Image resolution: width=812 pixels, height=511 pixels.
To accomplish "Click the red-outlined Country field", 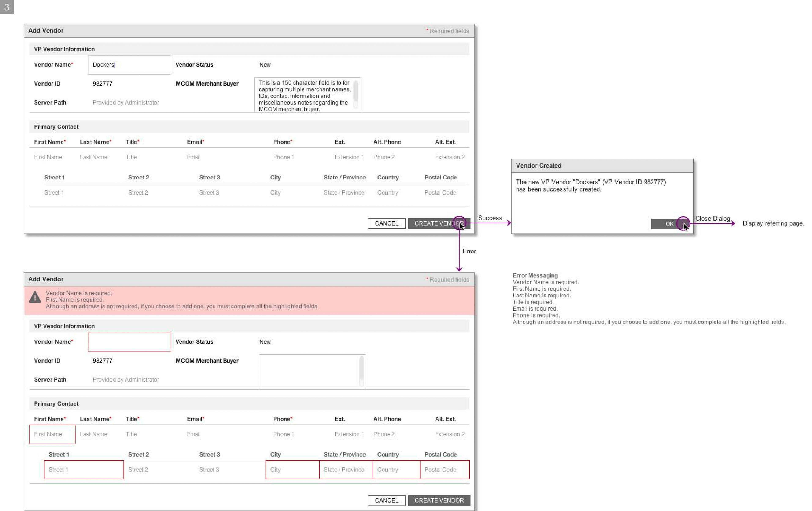I will 396,470.
